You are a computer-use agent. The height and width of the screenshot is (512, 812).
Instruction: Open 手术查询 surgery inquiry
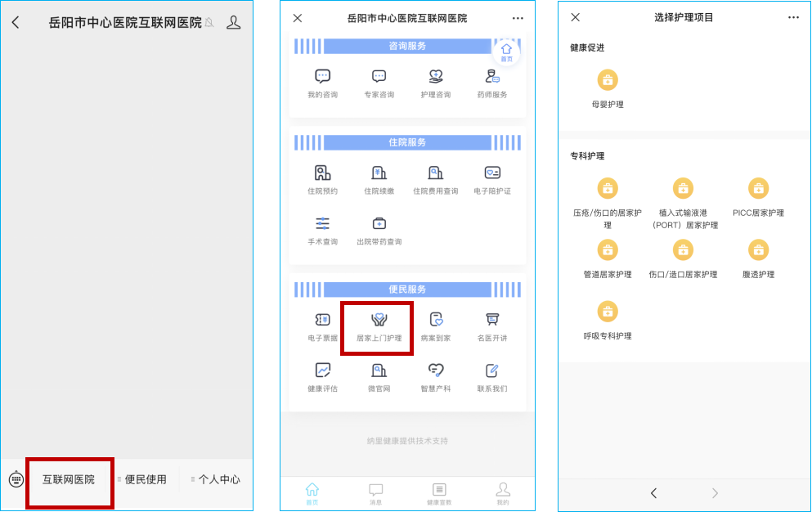tap(323, 231)
